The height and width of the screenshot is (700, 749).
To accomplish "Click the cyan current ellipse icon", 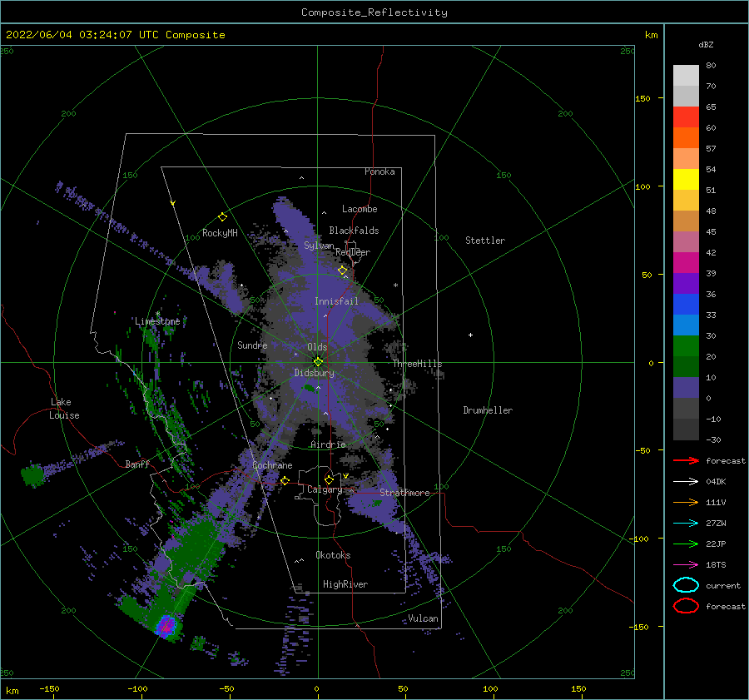I will click(x=686, y=585).
